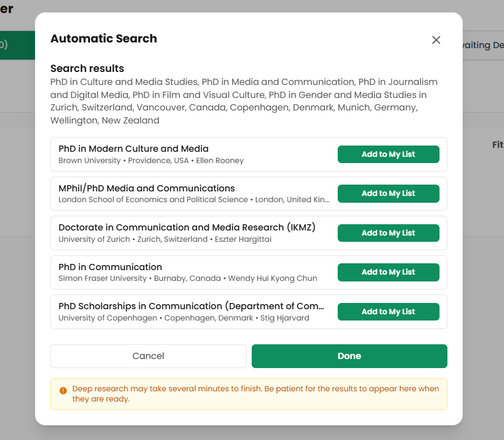Click the Awaiting Decision column header
504x440 pixels.
click(x=483, y=45)
